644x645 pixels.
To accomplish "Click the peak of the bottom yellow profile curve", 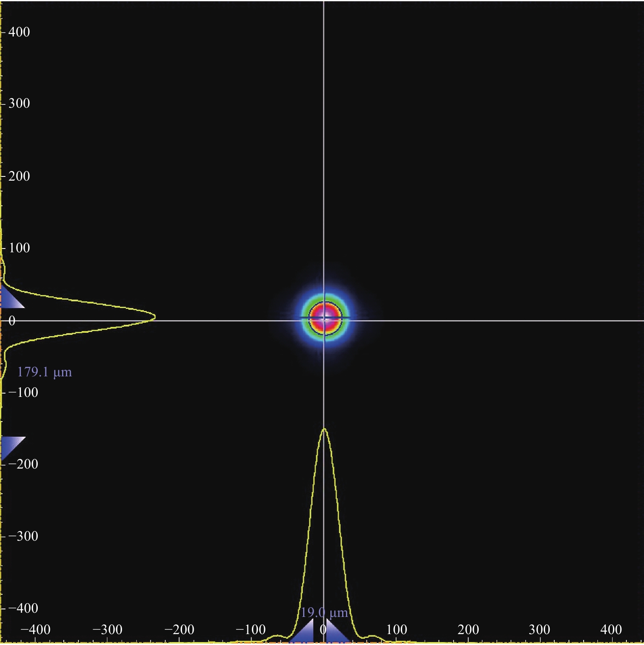I will (x=324, y=430).
